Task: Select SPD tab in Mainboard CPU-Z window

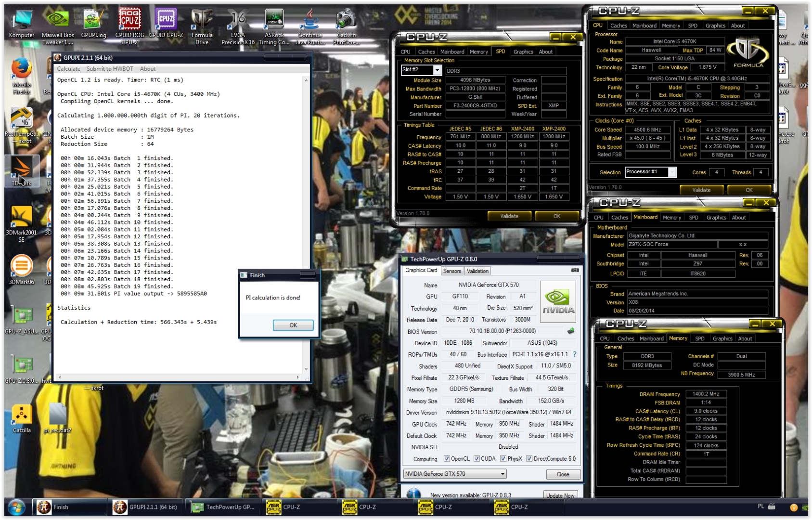Action: pos(694,218)
